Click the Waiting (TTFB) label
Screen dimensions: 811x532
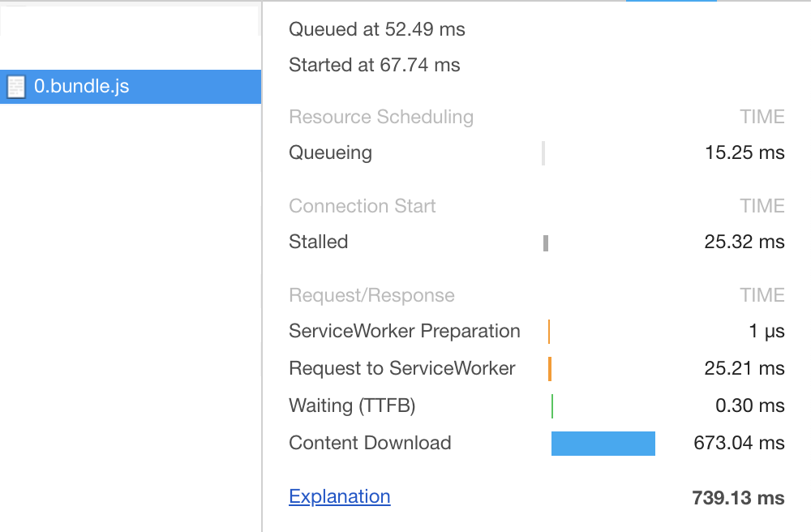point(353,405)
